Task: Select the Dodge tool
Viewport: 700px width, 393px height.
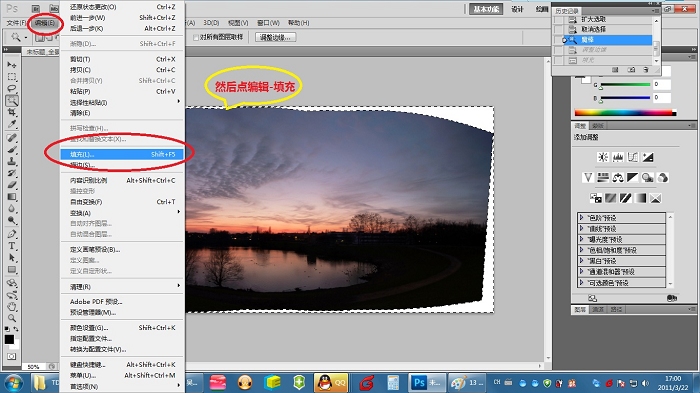Action: coord(11,220)
